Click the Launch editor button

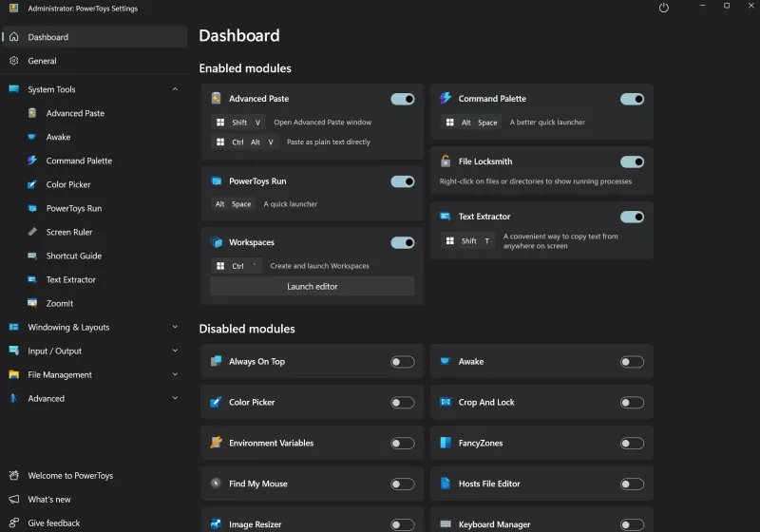[312, 286]
